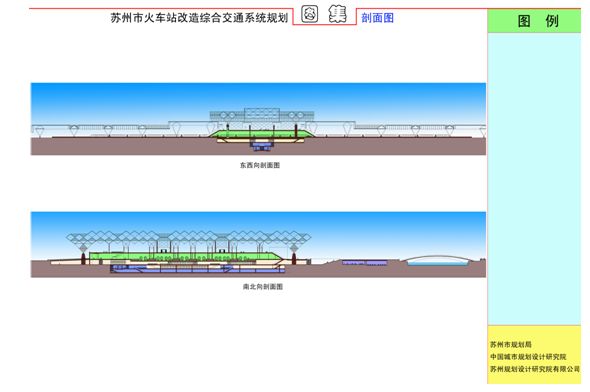Select 苏州规划设计研究院有限公司 credit line
Viewport: 590px width, 392px height.
(535, 369)
